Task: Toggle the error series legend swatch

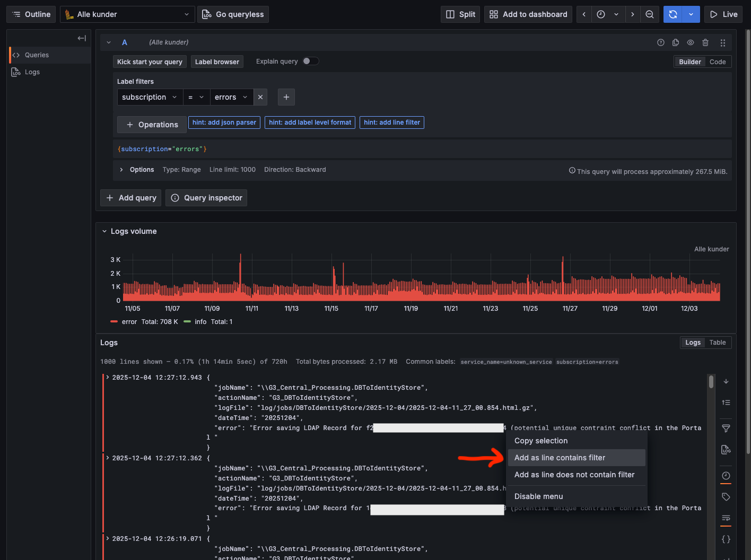Action: tap(114, 322)
